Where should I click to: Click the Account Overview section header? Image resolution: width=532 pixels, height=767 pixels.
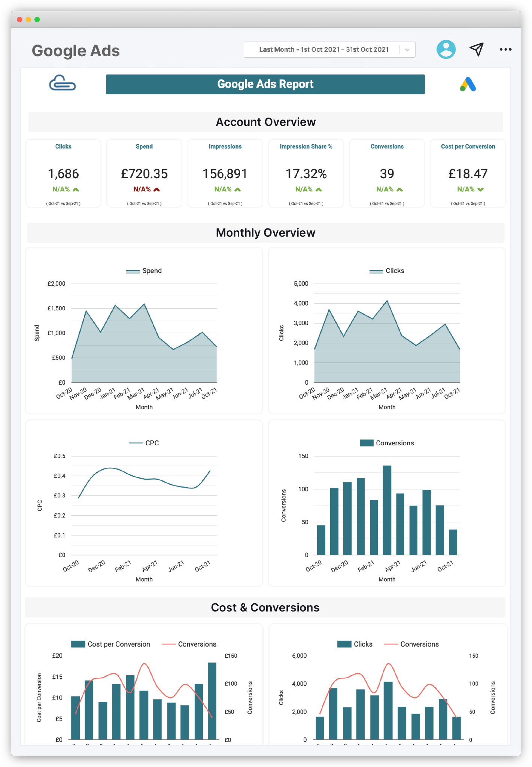tap(266, 122)
